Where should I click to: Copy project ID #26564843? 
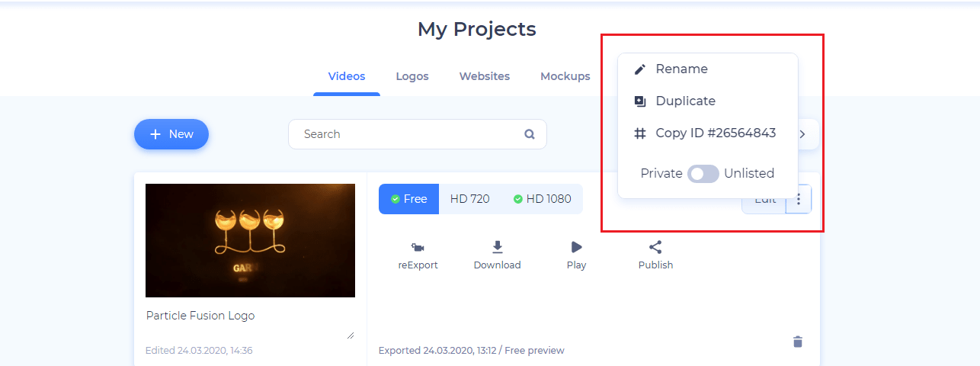point(715,133)
